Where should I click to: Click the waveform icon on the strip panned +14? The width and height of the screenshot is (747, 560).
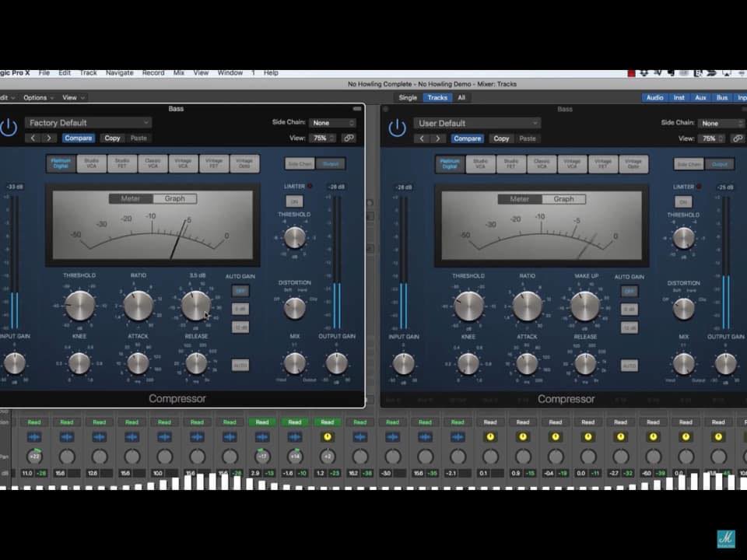click(x=294, y=436)
